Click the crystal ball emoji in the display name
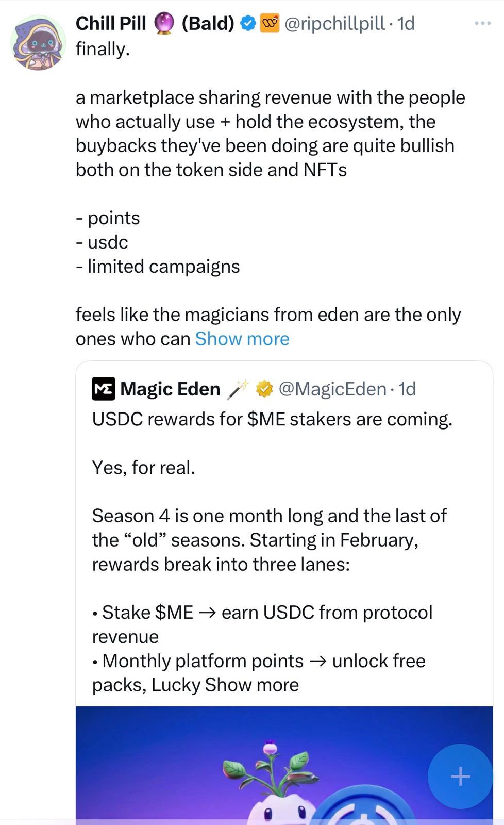This screenshot has width=504, height=825. pyautogui.click(x=164, y=24)
